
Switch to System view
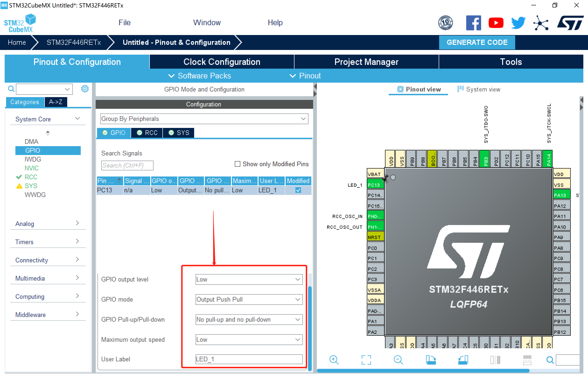(479, 89)
